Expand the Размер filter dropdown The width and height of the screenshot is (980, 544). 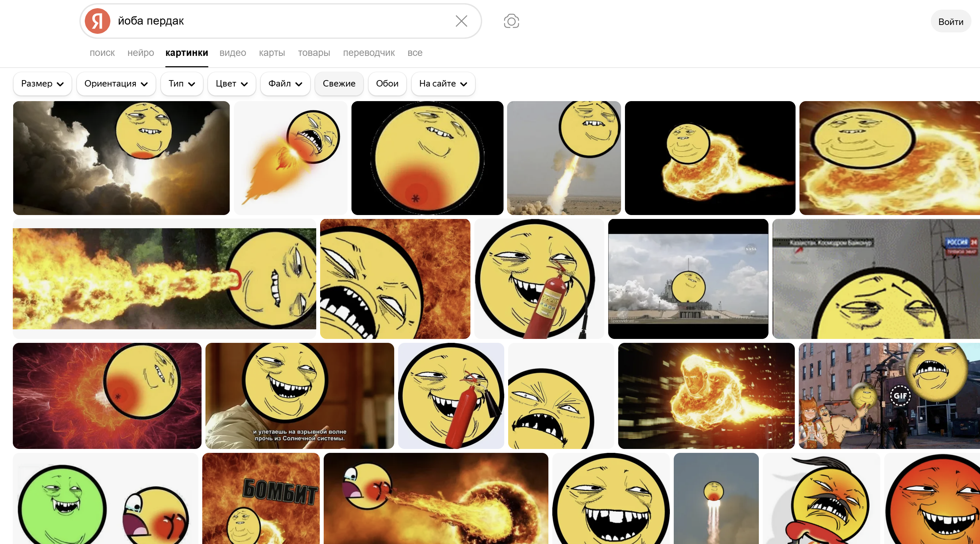click(42, 84)
